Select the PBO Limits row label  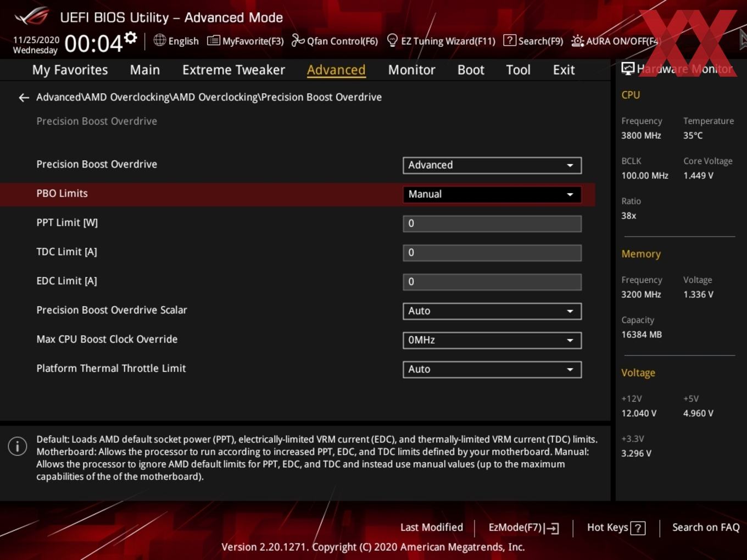(x=62, y=193)
